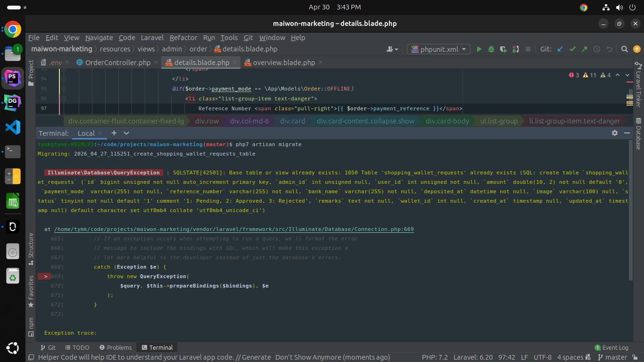Open PhpStorm from Ubuntu dock
This screenshot has width=644, height=362.
click(13, 78)
